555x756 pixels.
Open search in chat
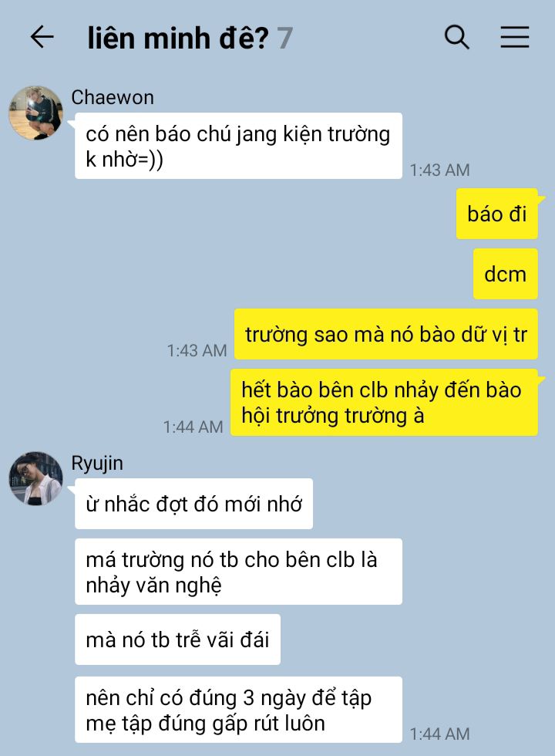point(456,37)
